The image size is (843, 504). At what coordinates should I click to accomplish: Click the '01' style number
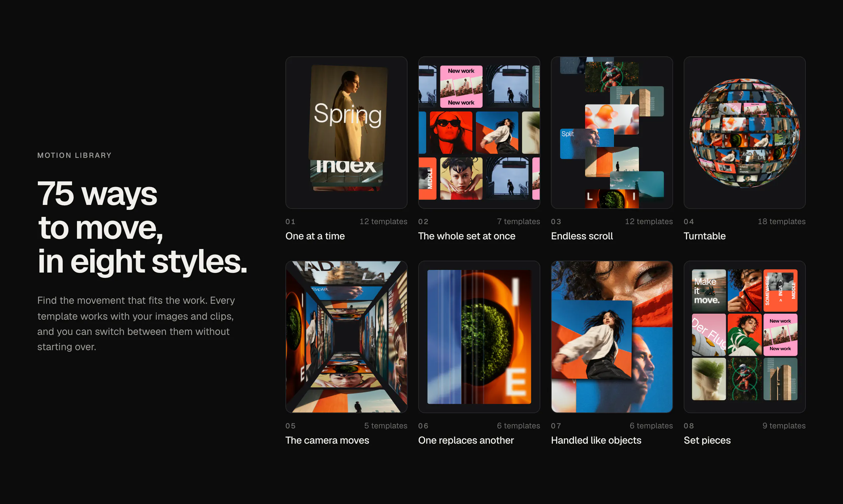tap(290, 222)
